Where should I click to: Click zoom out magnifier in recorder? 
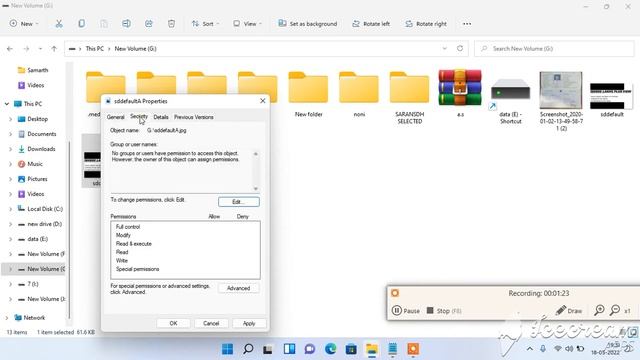click(x=615, y=310)
